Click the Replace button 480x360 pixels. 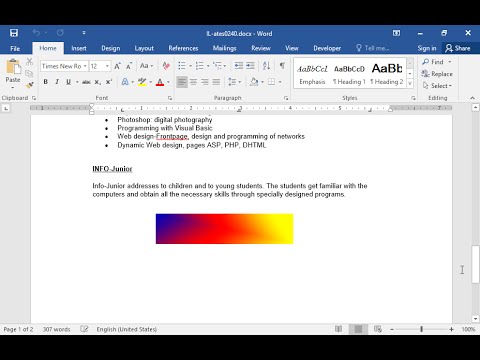pyautogui.click(x=437, y=74)
